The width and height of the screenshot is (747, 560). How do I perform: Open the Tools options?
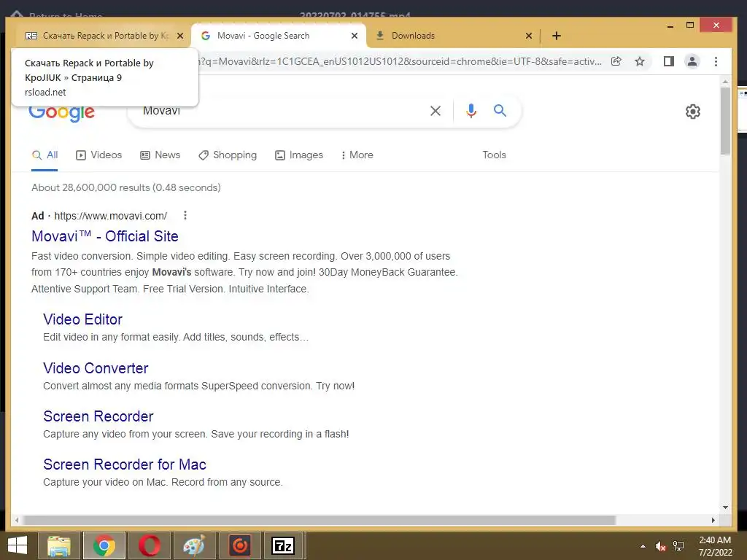click(x=494, y=155)
